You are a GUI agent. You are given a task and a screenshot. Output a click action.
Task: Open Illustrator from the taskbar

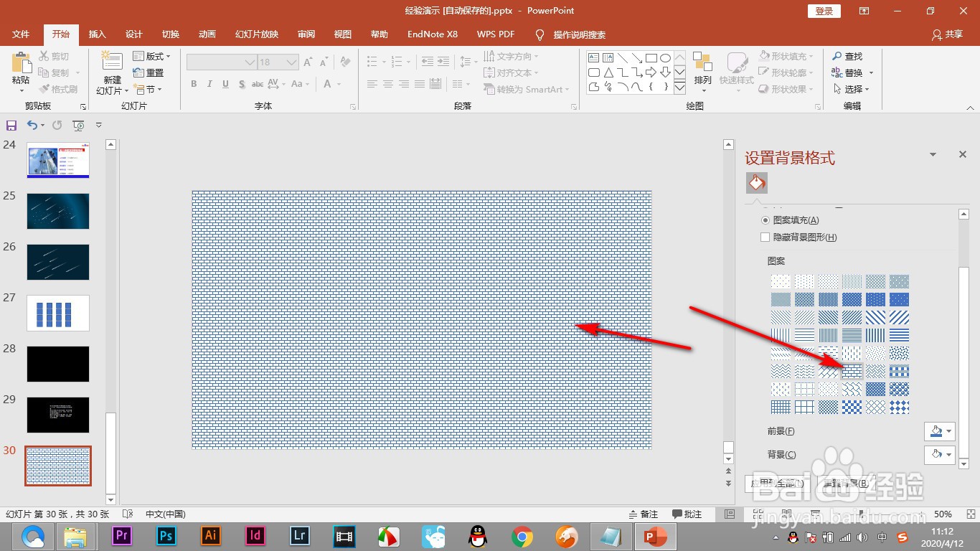pos(211,535)
